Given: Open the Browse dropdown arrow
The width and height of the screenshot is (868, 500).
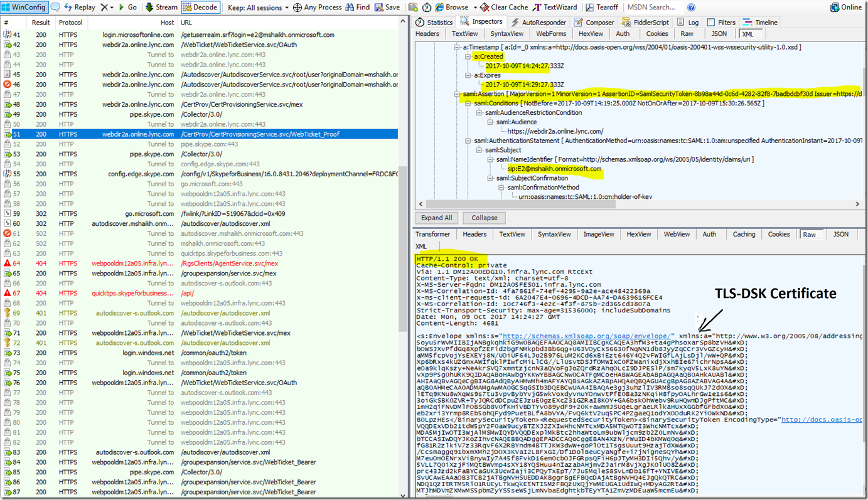Looking at the screenshot, I should click(474, 7).
